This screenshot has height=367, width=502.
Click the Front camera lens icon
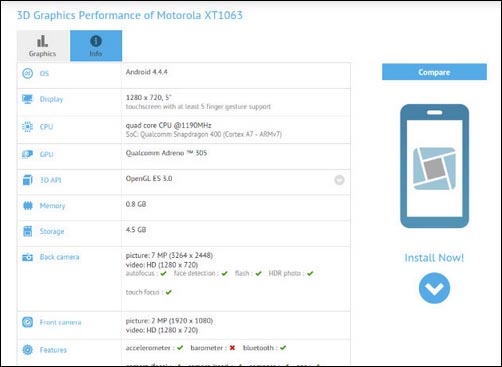28,322
